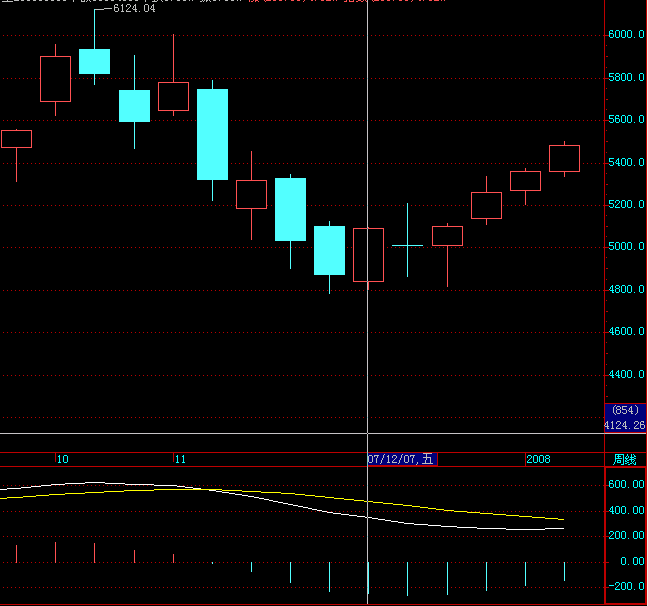Click the 4124.26 crosshair price box
Image resolution: width=648 pixels, height=606 pixels.
coord(625,425)
